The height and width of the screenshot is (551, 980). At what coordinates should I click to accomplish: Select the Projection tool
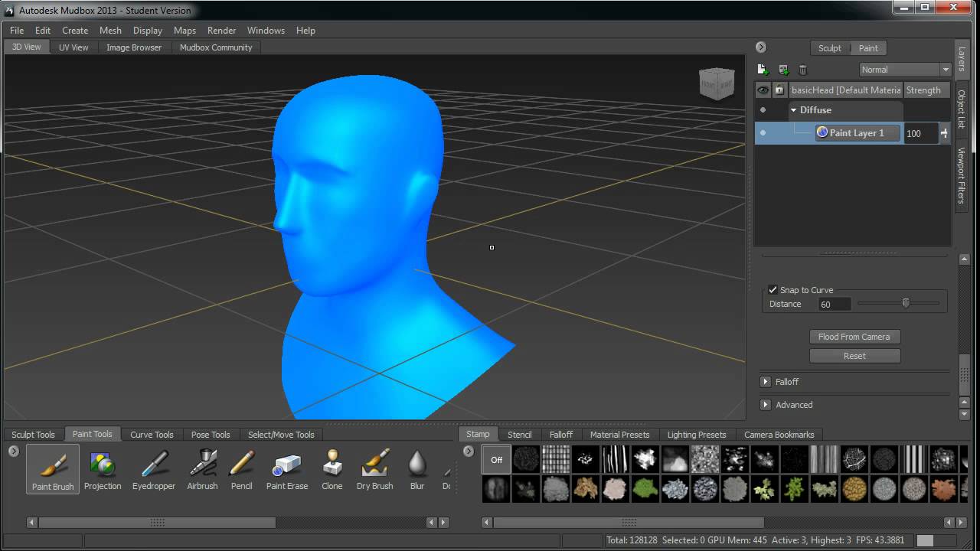tap(103, 469)
